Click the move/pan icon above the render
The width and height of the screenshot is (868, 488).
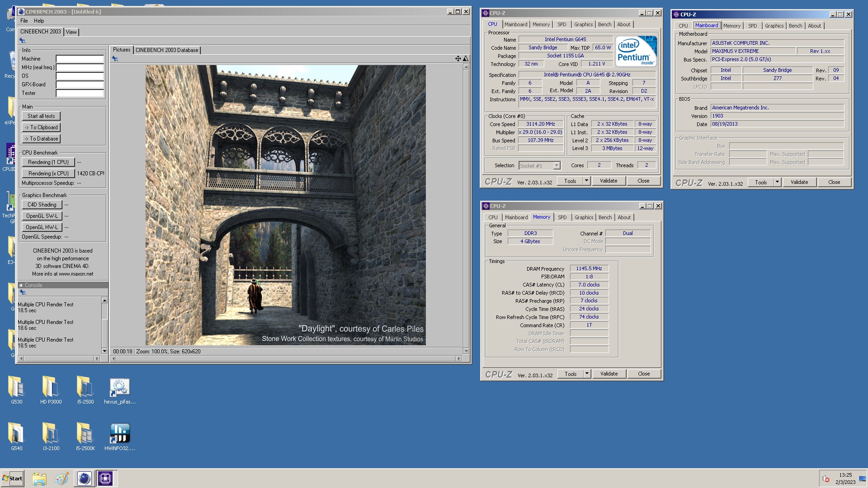point(458,58)
